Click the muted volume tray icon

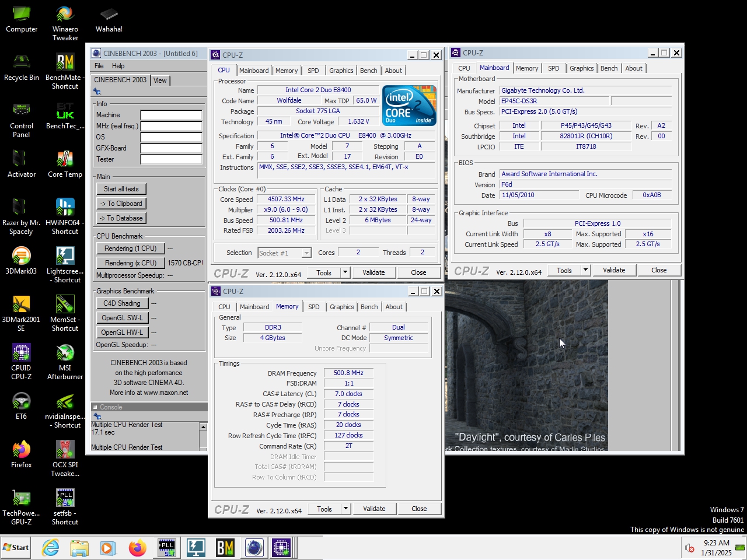[x=689, y=548]
